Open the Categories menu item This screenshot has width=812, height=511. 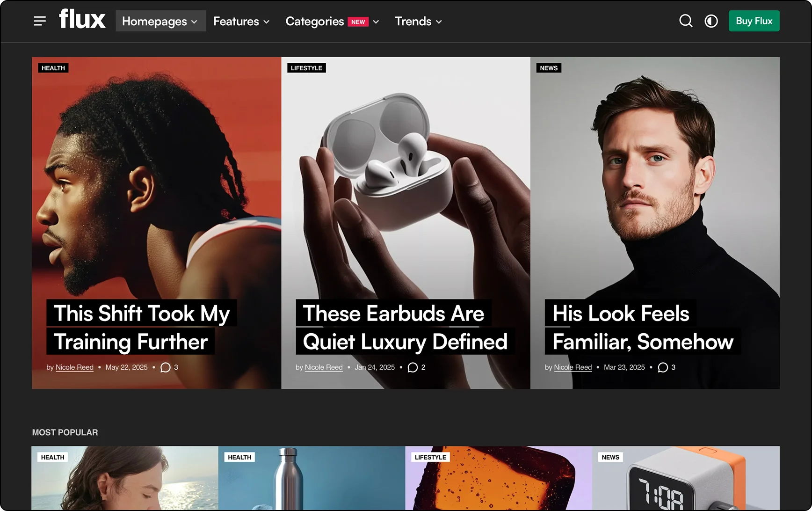point(315,21)
